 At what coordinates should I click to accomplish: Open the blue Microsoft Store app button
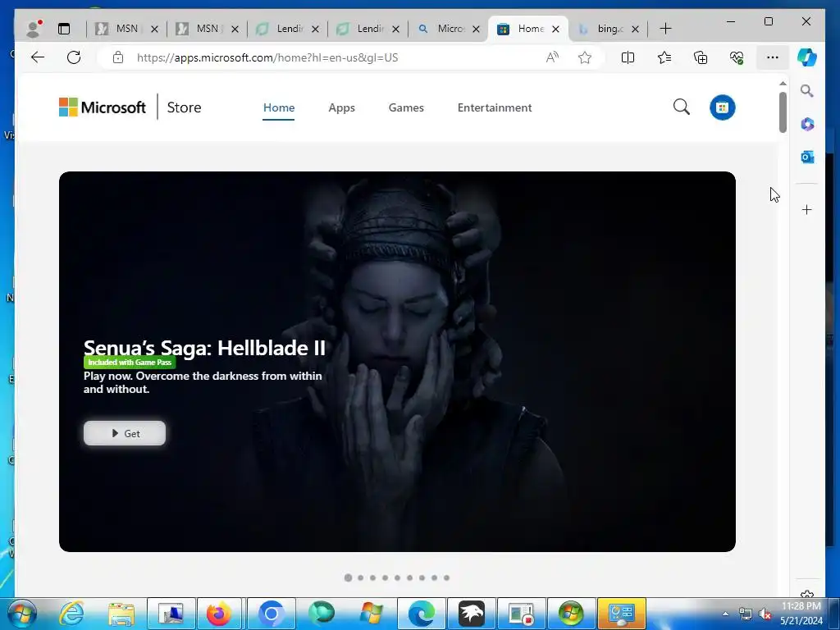[x=722, y=107]
